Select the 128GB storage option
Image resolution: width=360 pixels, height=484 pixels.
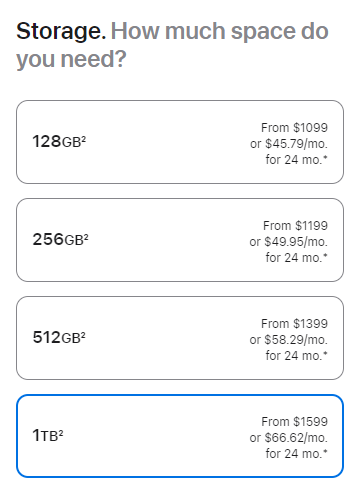pyautogui.click(x=180, y=142)
